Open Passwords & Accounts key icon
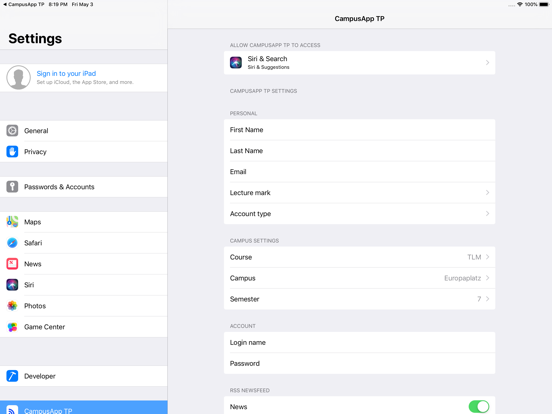 tap(12, 187)
